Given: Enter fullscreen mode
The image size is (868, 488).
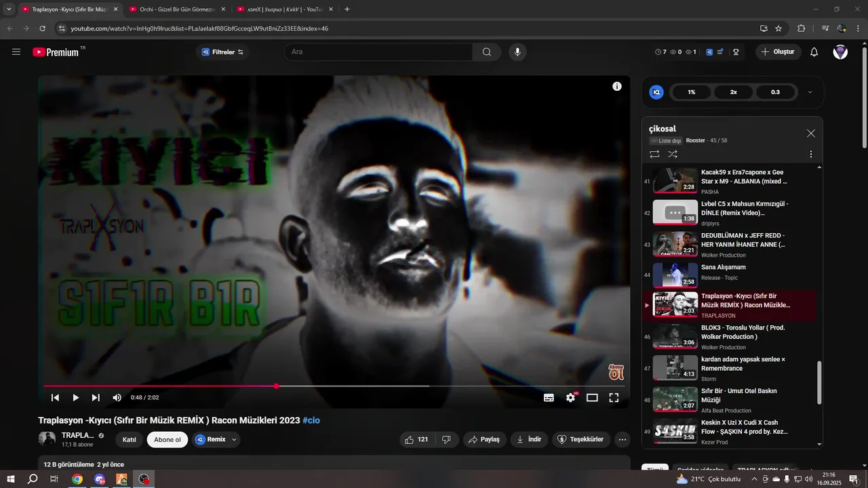Looking at the screenshot, I should 614,398.
